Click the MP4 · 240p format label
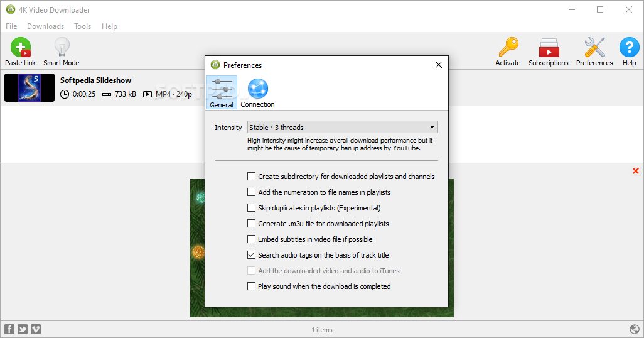The height and width of the screenshot is (338, 644). pyautogui.click(x=174, y=94)
